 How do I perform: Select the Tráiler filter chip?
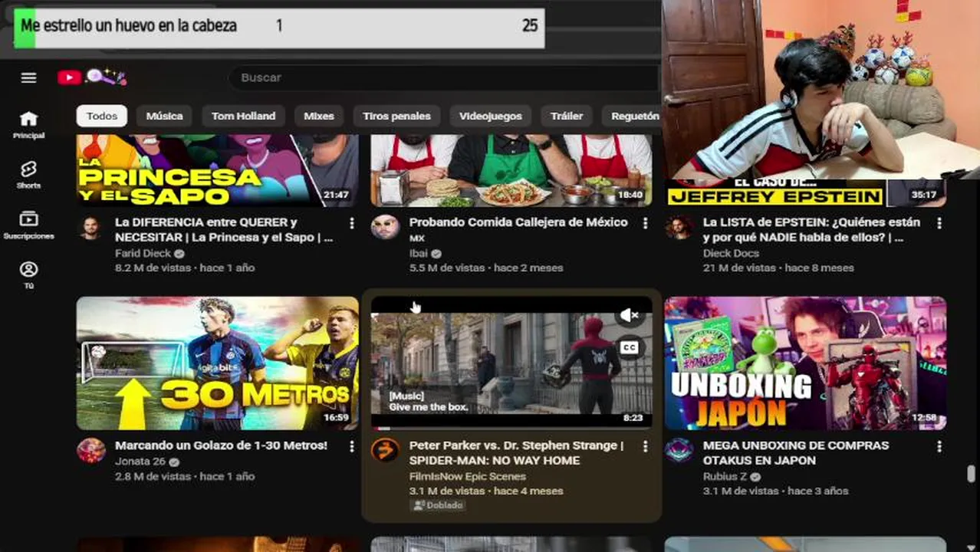(567, 116)
